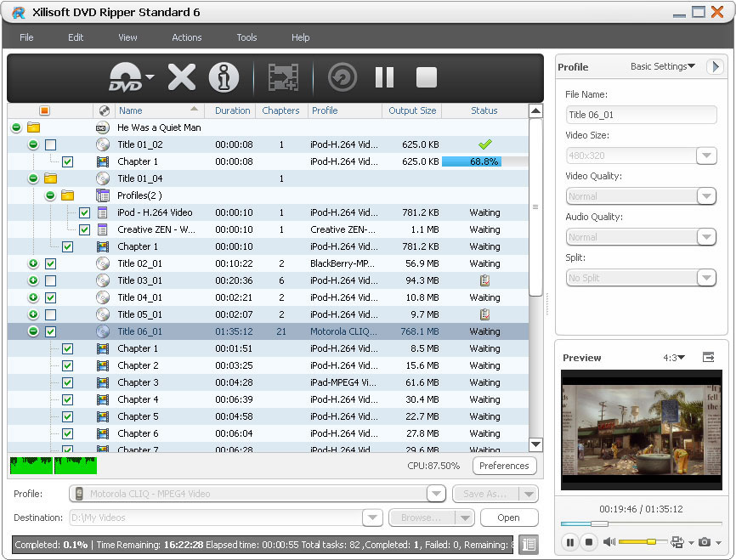
Task: Open the 4:3 aspect ratio dropdown
Action: pos(673,358)
